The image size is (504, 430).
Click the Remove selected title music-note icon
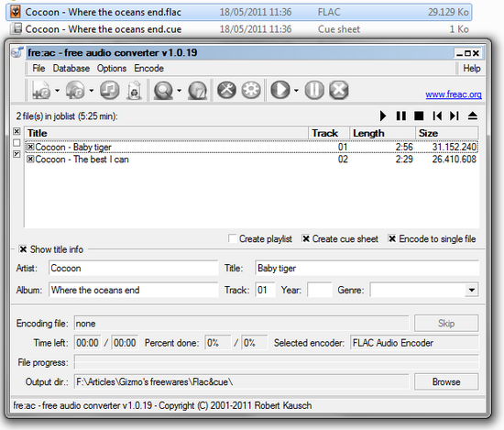(110, 90)
